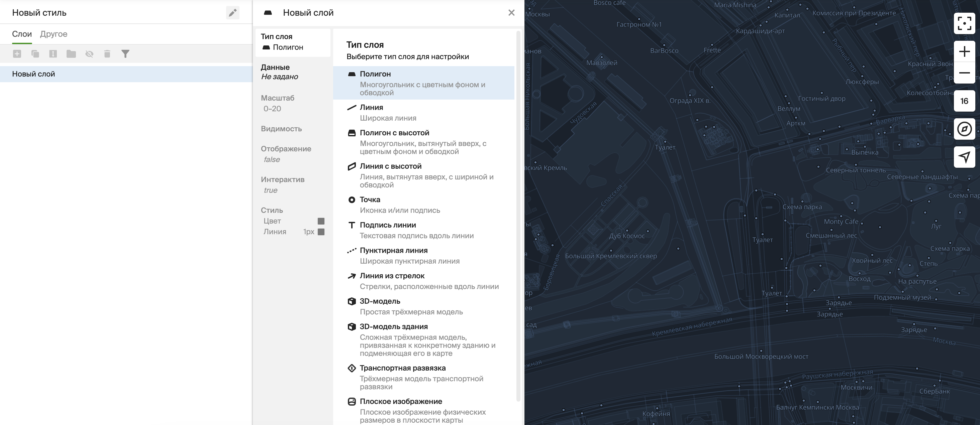Image resolution: width=980 pixels, height=425 pixels.
Task: Choose 3D-модель здания layer type
Action: click(x=423, y=340)
